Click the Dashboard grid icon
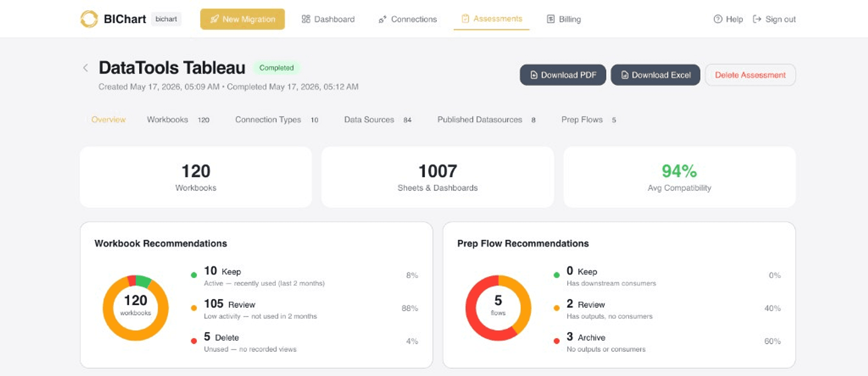 [306, 19]
